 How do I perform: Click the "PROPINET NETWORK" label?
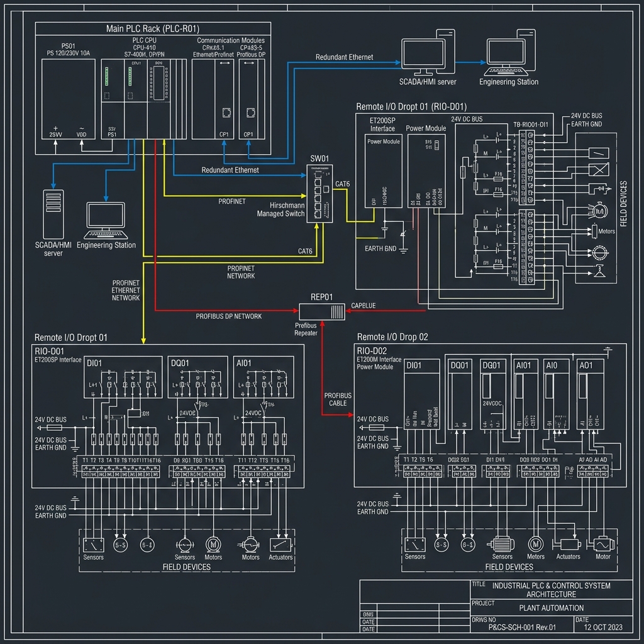coord(241,272)
